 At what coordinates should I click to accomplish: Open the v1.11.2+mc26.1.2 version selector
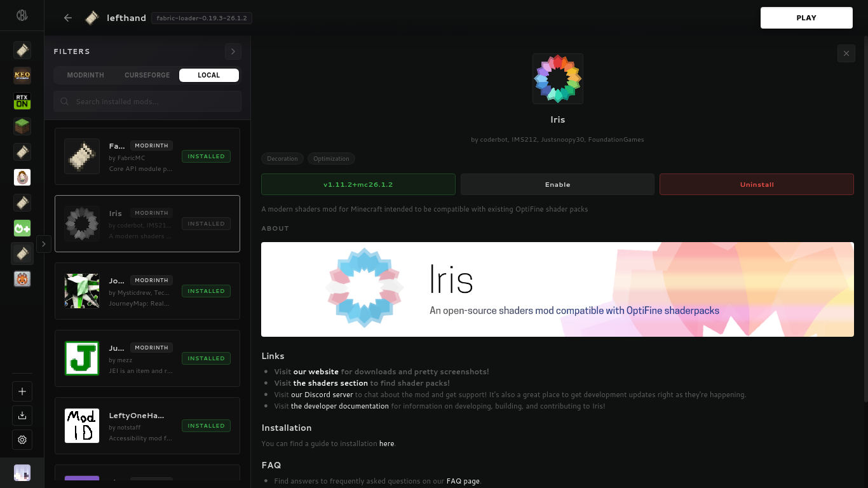(x=358, y=184)
